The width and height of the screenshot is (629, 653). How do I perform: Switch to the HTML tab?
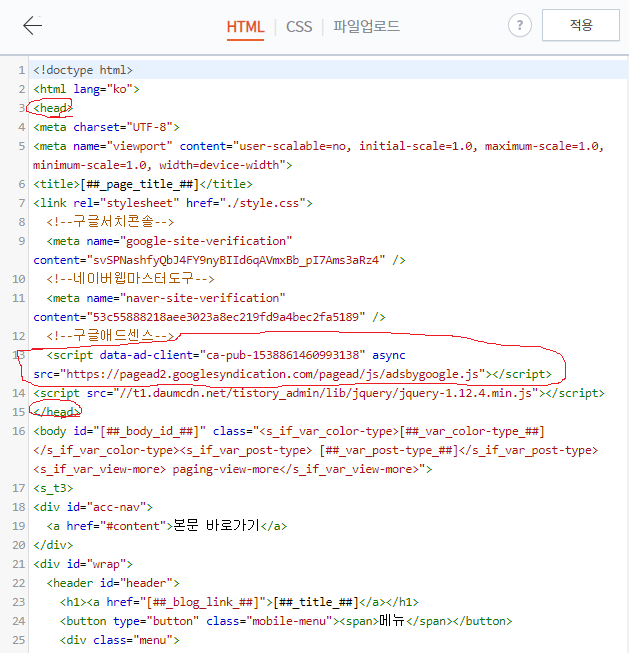pyautogui.click(x=245, y=27)
